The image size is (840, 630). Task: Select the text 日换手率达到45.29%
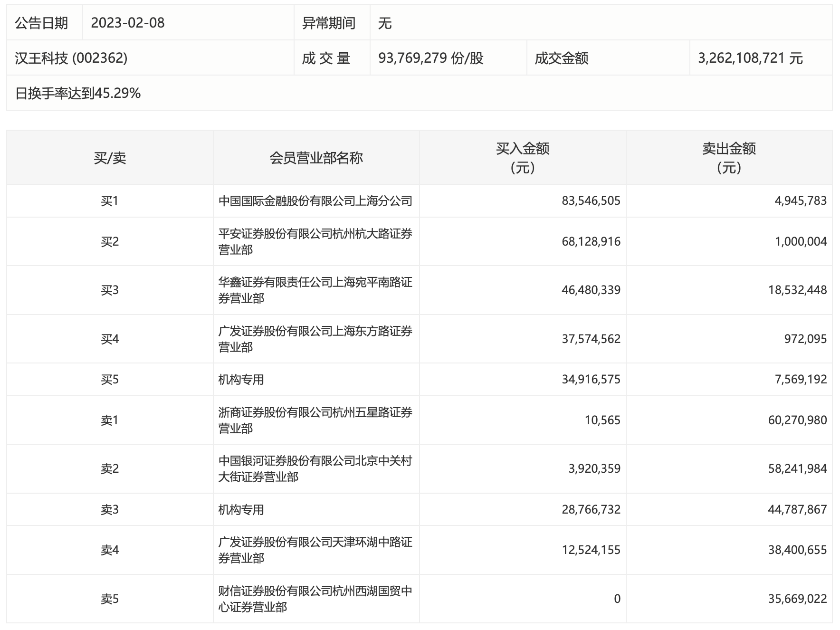point(78,93)
